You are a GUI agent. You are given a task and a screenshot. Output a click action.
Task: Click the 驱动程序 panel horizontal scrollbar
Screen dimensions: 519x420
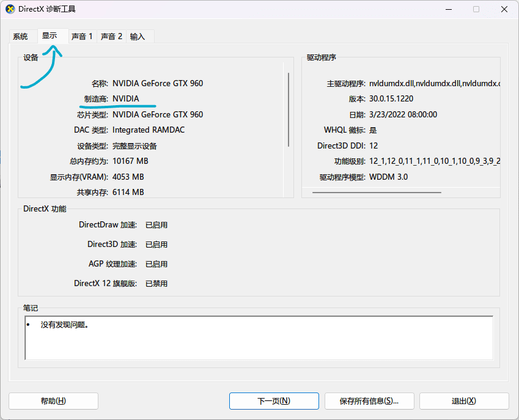[377, 193]
